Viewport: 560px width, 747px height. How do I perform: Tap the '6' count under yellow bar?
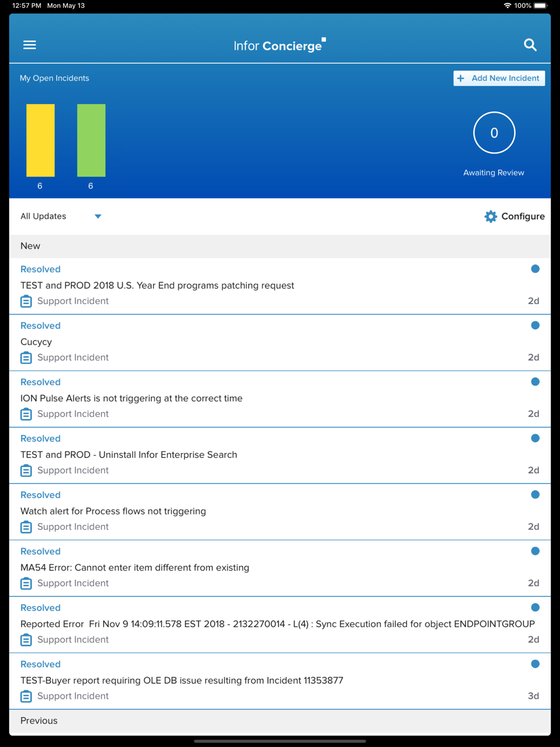tap(40, 186)
